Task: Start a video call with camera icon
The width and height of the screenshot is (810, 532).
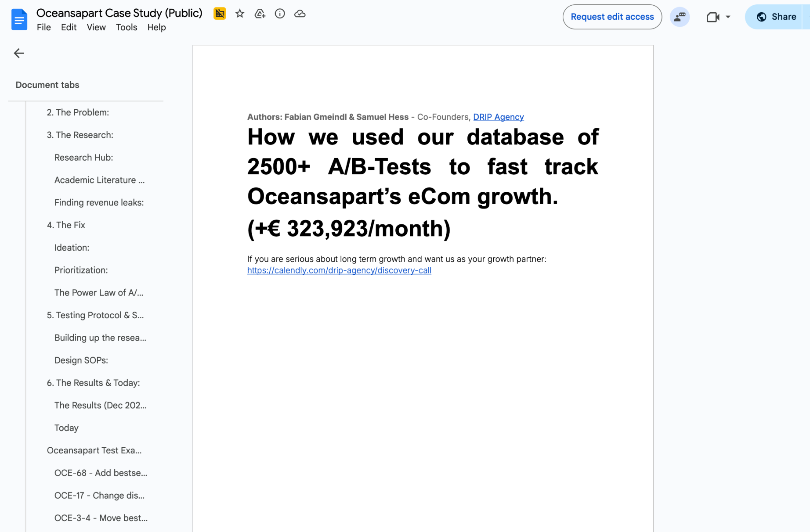Action: [712, 17]
